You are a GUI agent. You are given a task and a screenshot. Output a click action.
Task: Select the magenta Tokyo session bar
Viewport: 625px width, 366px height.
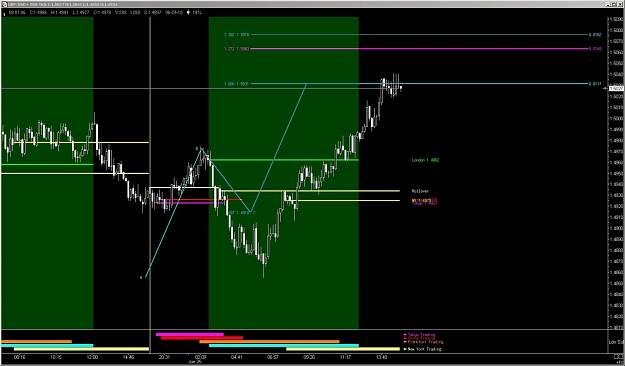190,334
